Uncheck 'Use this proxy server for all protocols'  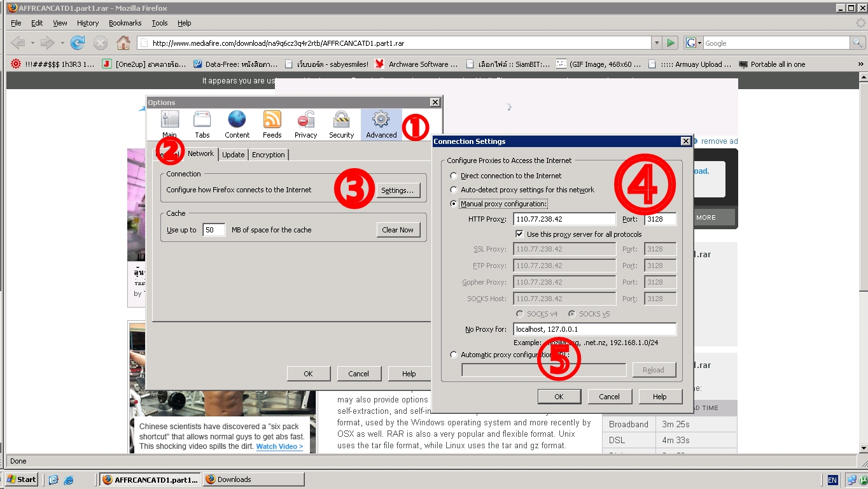[x=519, y=234]
